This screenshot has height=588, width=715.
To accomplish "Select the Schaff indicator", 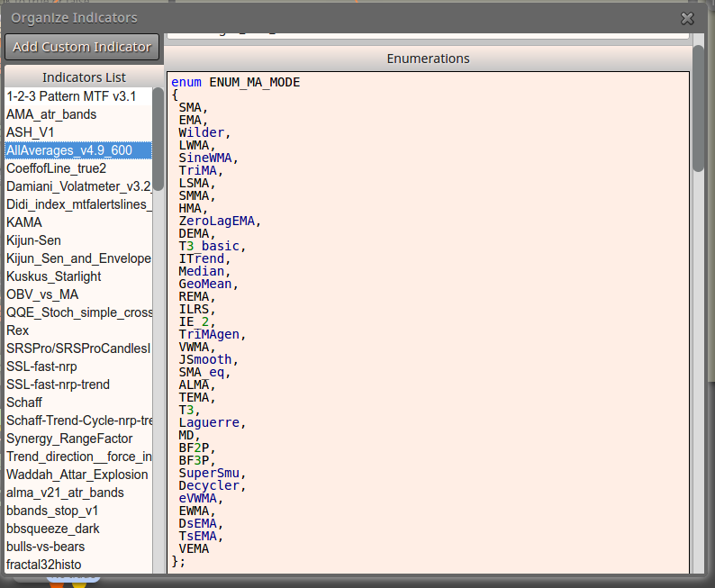I will (78, 403).
